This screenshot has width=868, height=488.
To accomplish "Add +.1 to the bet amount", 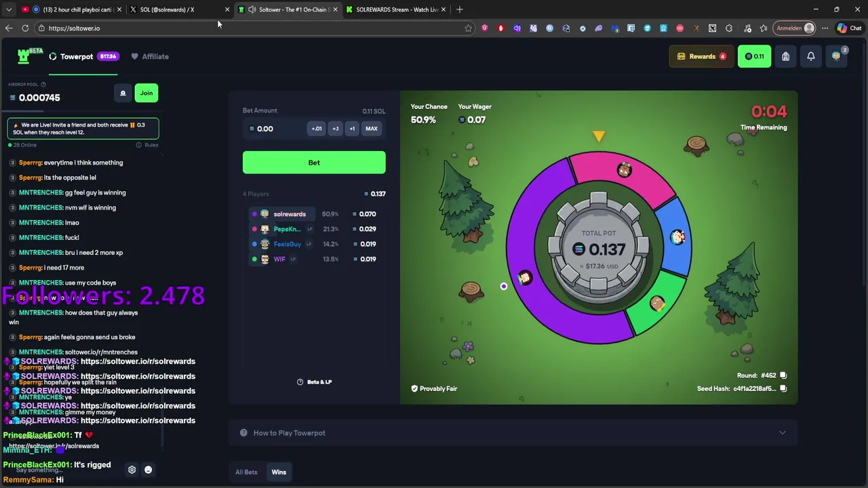I will coord(335,129).
